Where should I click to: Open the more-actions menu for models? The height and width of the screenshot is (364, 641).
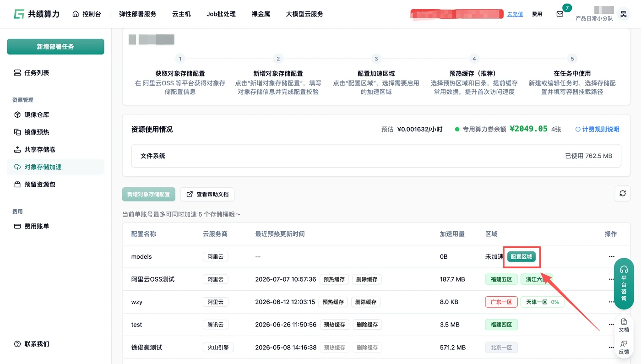click(612, 257)
